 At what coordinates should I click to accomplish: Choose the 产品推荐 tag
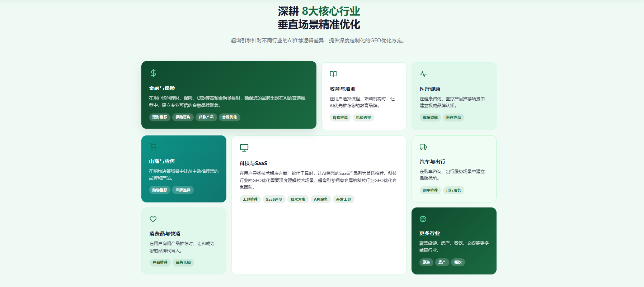pyautogui.click(x=160, y=262)
